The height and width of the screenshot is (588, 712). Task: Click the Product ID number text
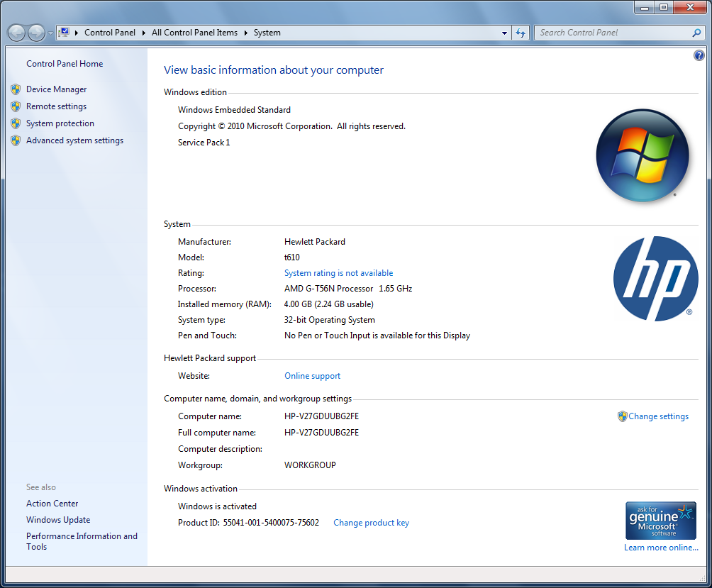[x=271, y=523]
